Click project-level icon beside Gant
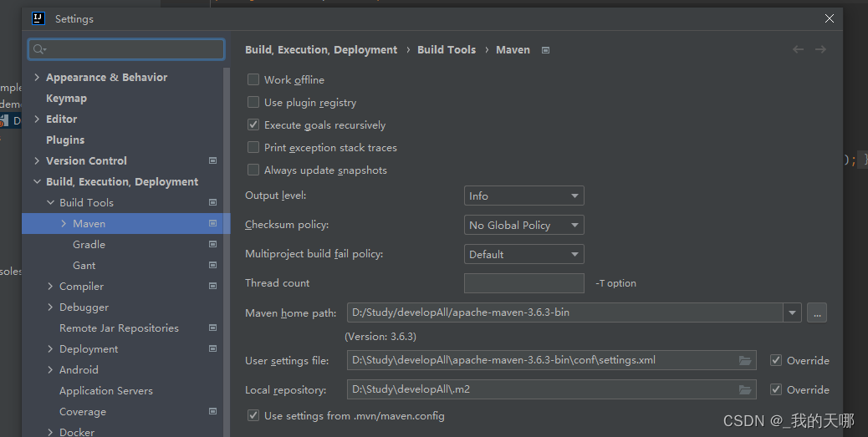 click(212, 265)
